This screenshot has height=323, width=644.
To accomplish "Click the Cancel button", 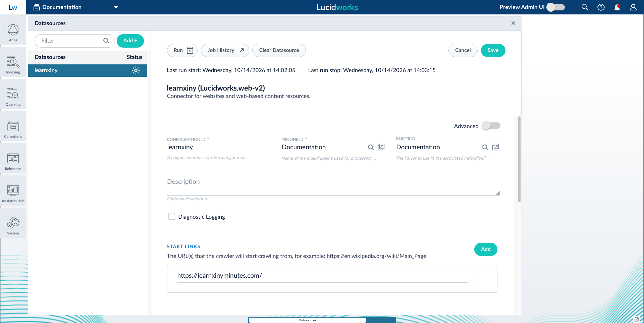I will pyautogui.click(x=463, y=50).
